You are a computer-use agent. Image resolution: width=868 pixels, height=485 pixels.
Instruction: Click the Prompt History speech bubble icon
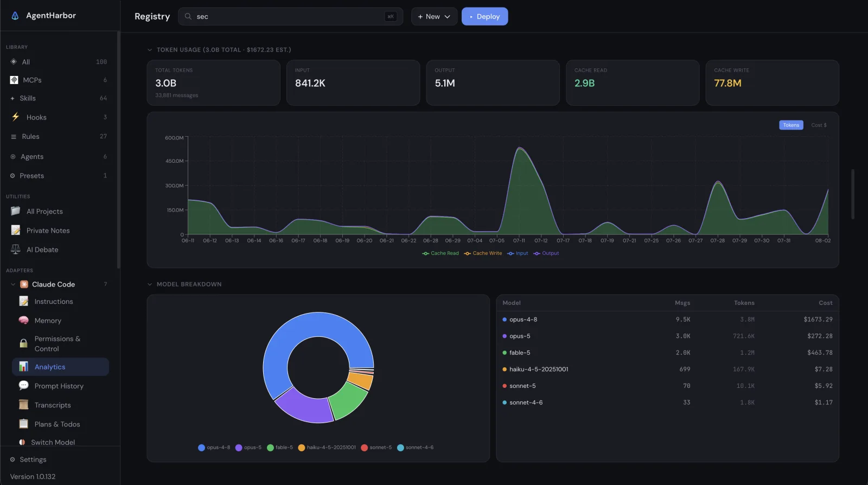click(x=24, y=386)
